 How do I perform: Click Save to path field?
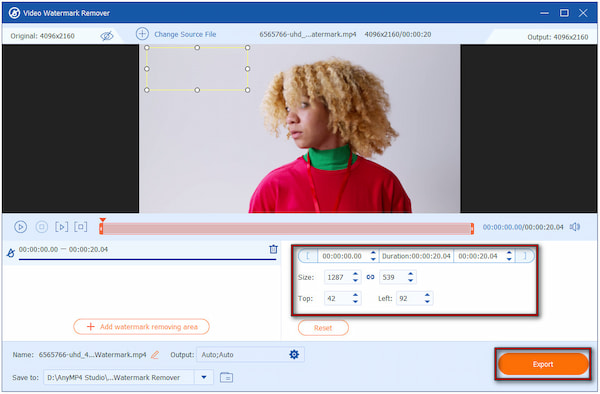coord(119,378)
